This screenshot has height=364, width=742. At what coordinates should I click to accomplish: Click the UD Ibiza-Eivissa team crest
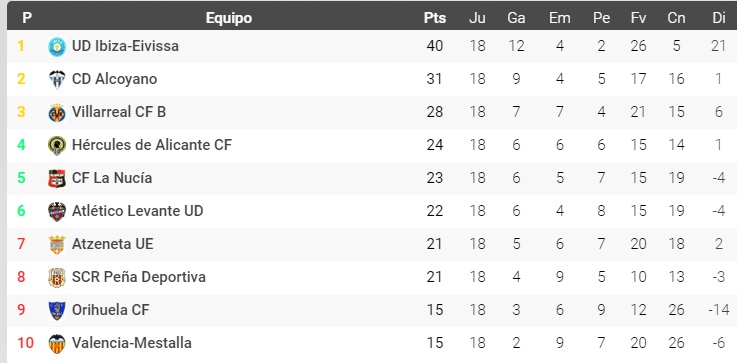[x=57, y=46]
